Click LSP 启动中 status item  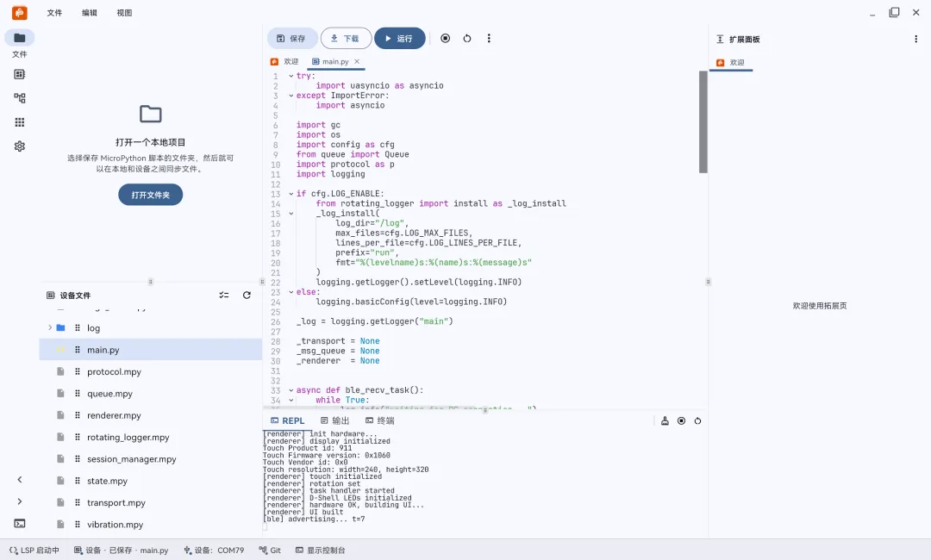click(x=34, y=550)
